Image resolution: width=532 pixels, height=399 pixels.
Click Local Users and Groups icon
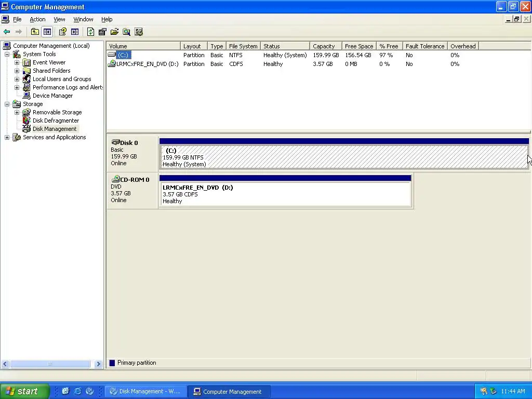pyautogui.click(x=26, y=79)
